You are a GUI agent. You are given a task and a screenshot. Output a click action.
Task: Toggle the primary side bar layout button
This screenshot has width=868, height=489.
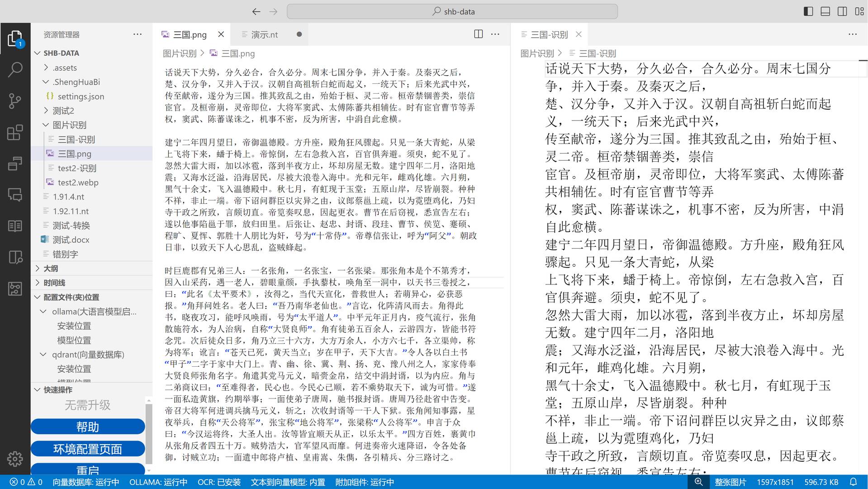808,12
